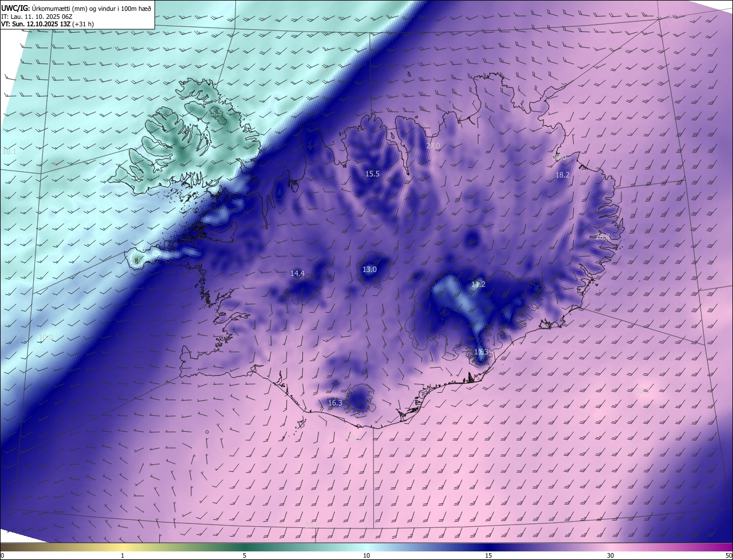733x560 pixels.
Task: Click the 'VT: Sun. 12.10.2025 13Z (+31 h)' line
Action: click(x=47, y=25)
